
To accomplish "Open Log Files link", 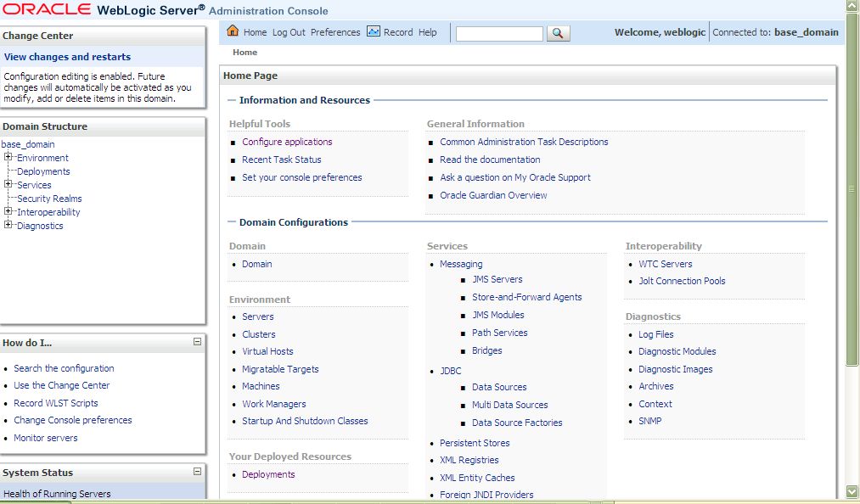I will [656, 334].
